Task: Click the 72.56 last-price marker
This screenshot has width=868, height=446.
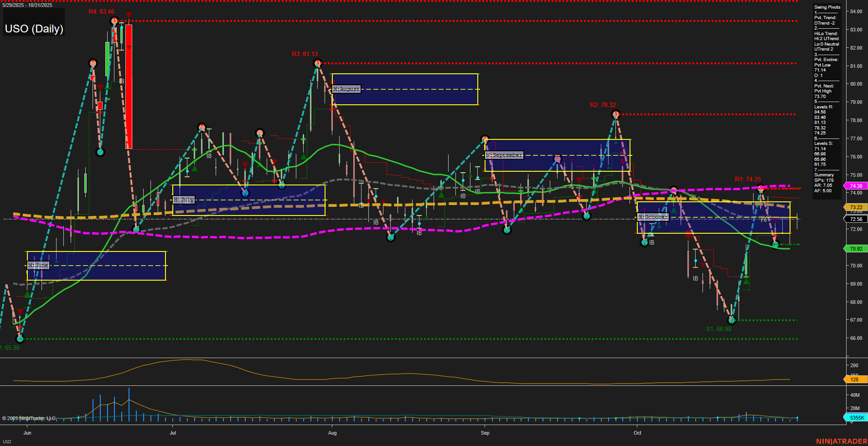Action: click(855, 219)
